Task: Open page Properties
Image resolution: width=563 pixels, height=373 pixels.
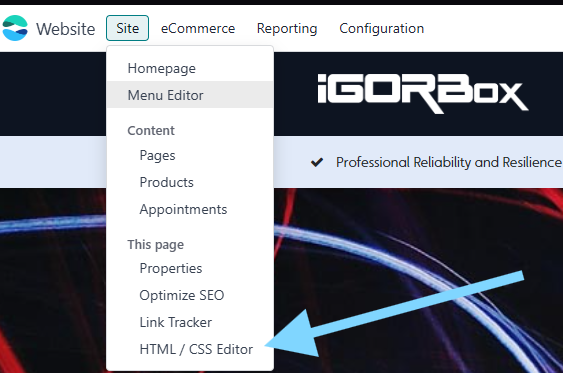Action: pyautogui.click(x=190, y=268)
